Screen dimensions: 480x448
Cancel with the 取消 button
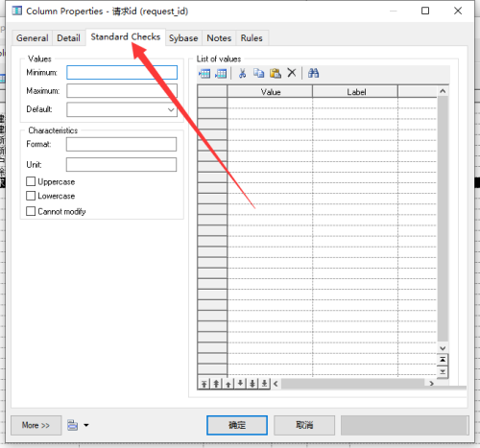coord(304,425)
